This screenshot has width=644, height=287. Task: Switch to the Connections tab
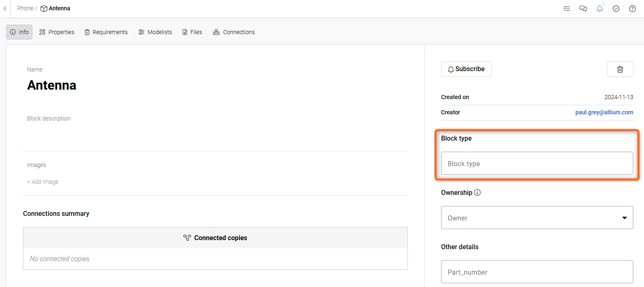pos(234,32)
